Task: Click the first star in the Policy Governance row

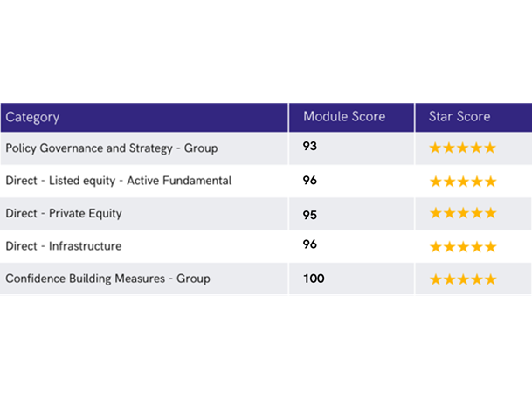Action: point(435,148)
